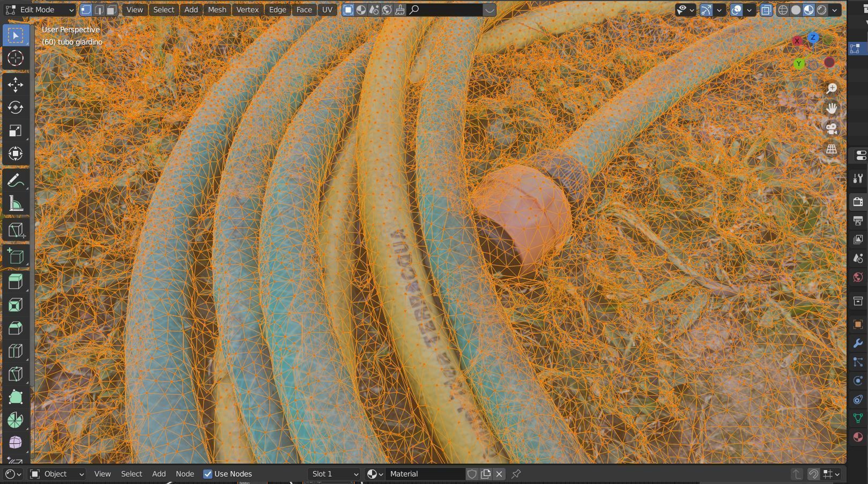Click the viewport zoom magnifier icon
Screen dimensions: 868x484
click(832, 89)
